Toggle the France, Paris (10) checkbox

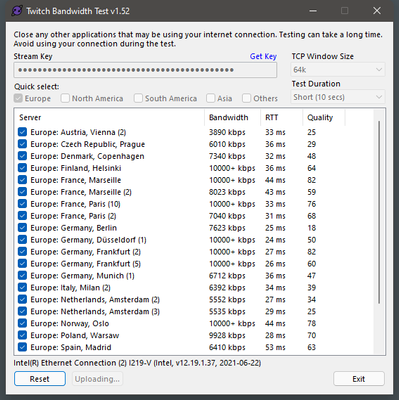22,204
